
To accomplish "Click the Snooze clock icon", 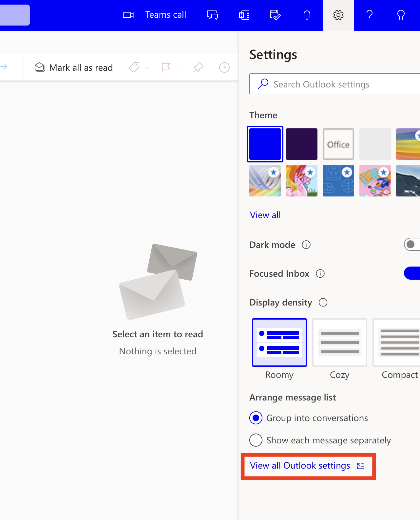I will (x=224, y=67).
